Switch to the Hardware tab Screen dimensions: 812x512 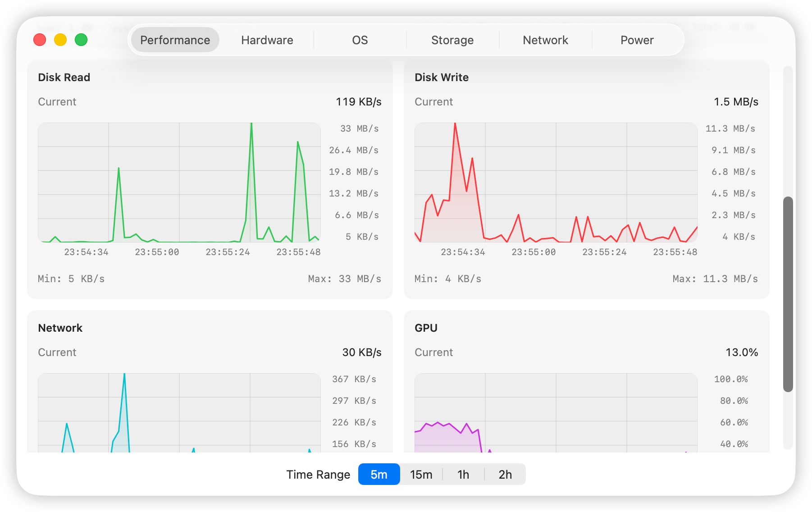tap(267, 40)
